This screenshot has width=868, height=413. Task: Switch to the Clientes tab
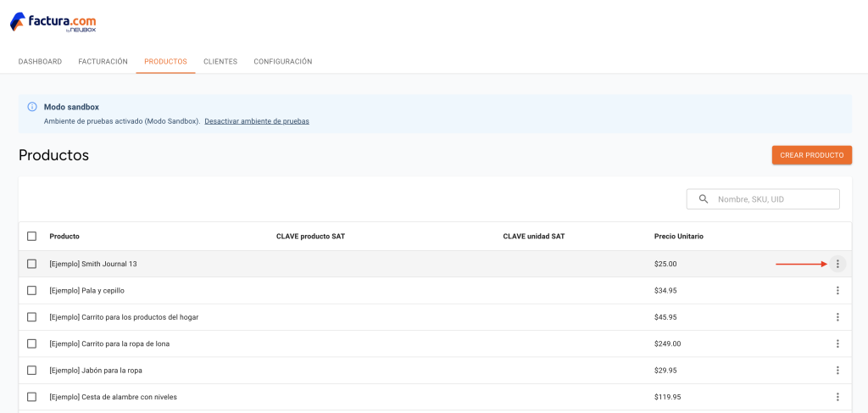tap(220, 61)
